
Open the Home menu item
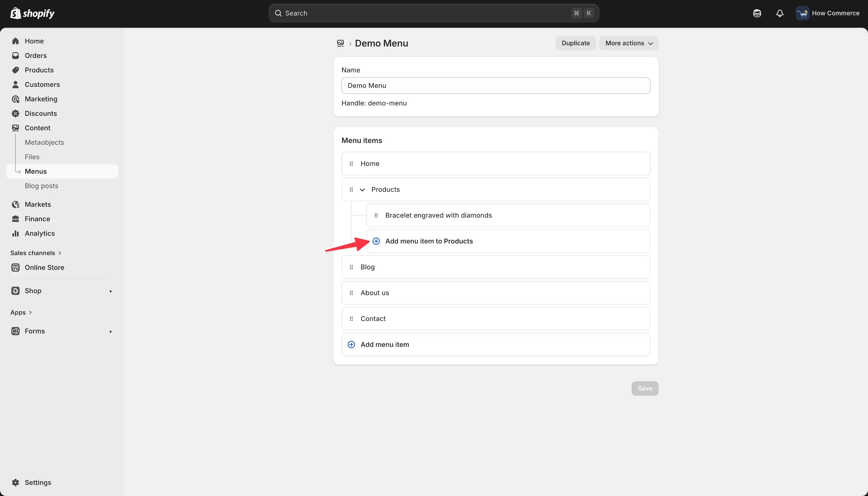496,163
